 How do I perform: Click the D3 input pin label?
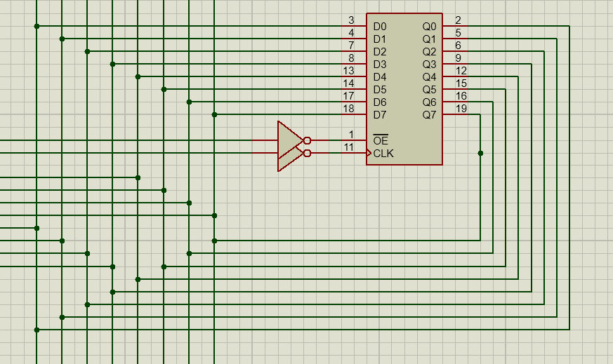pos(380,65)
